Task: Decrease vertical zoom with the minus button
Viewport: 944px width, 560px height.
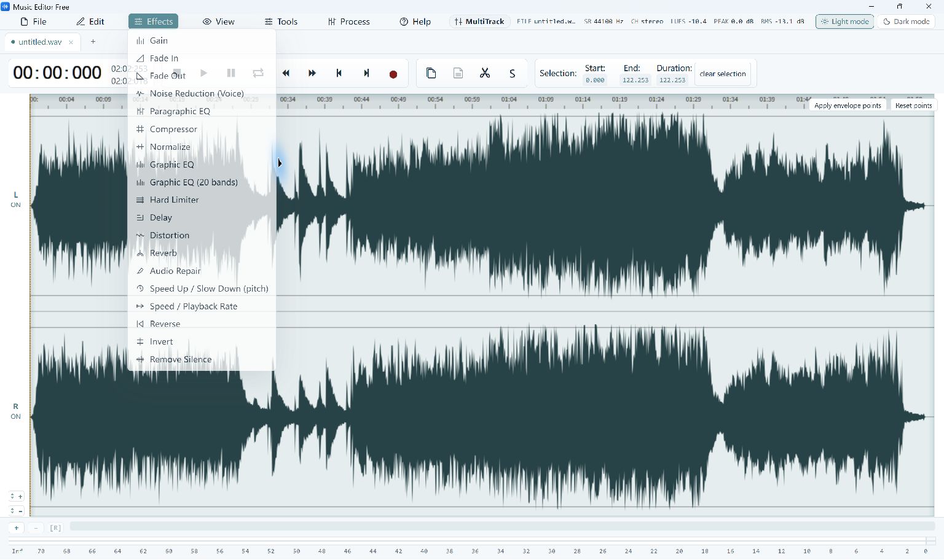Action: click(17, 511)
